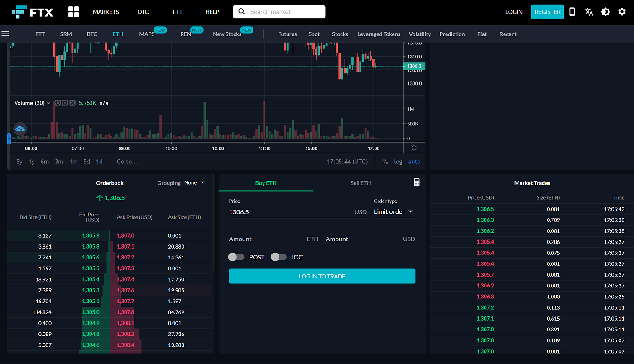Switch to the Sell ETH tab
The height and width of the screenshot is (364, 634).
(361, 183)
